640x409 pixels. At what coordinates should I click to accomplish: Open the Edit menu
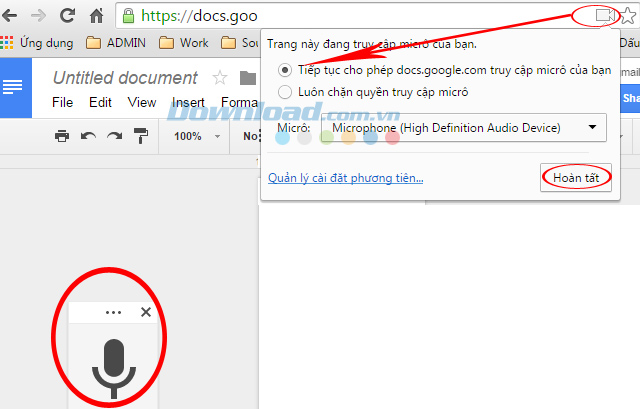pos(100,102)
